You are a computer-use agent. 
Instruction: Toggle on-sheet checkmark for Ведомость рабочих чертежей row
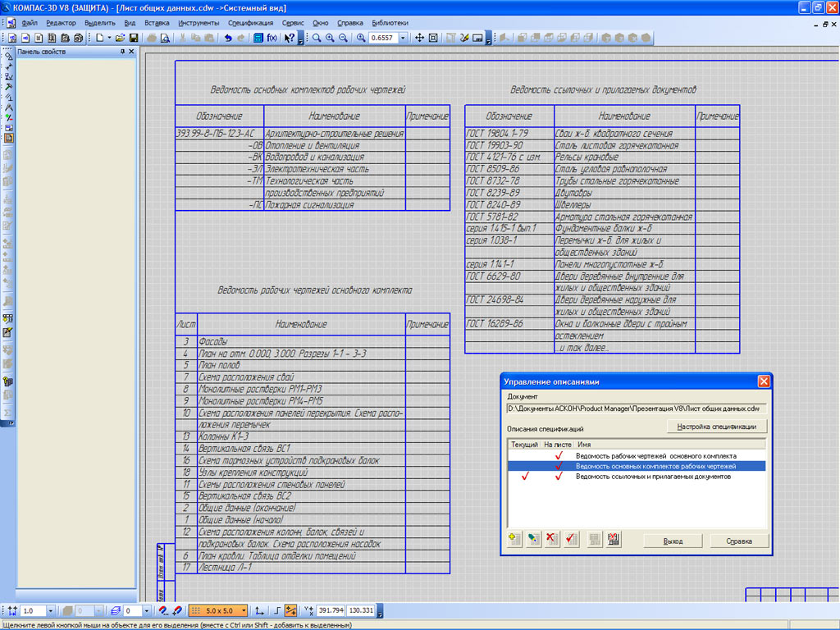[x=559, y=455]
